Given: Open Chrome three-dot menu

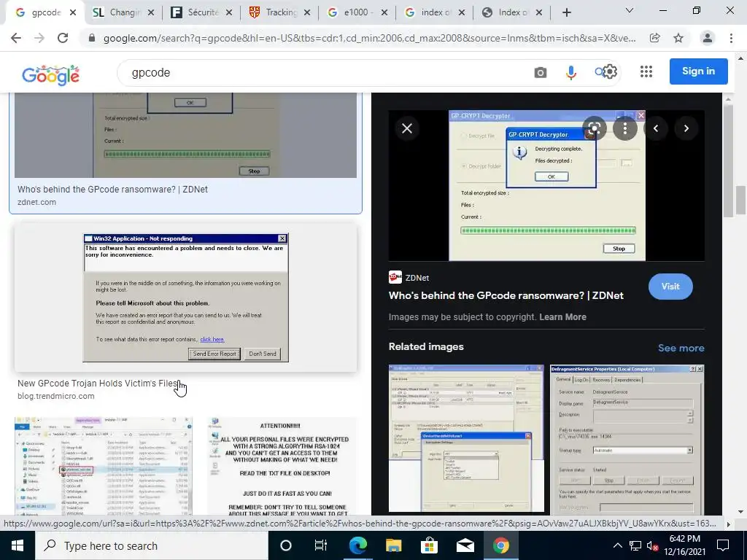Looking at the screenshot, I should coord(731,38).
